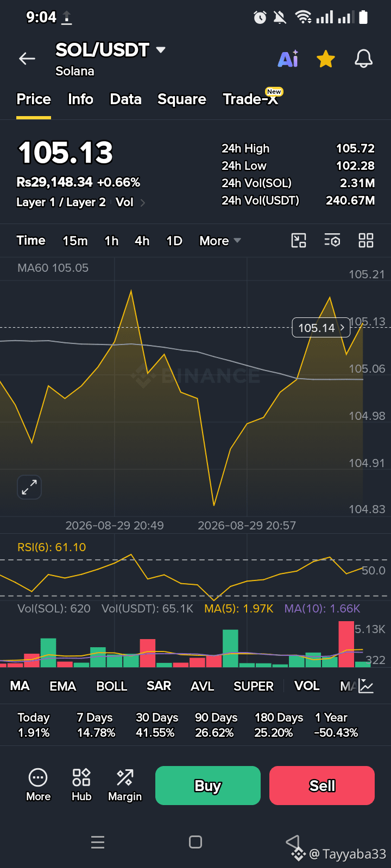The image size is (391, 868).
Task: Tap the Android home button
Action: (195, 842)
